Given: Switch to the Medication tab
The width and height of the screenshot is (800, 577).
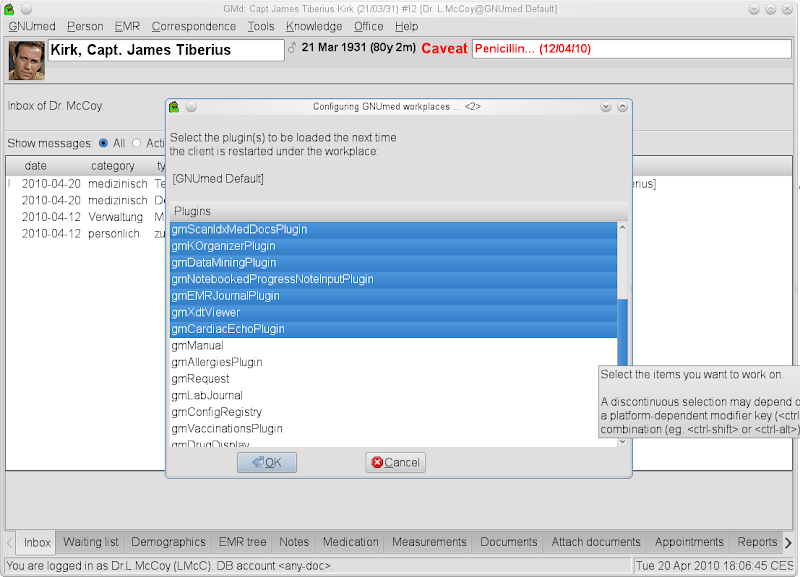Looking at the screenshot, I should pos(351,542).
